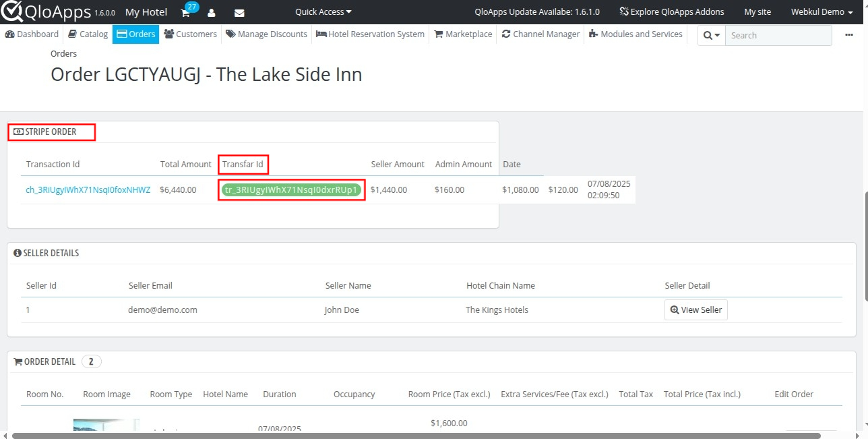Click the room image thumbnail
This screenshot has width=868, height=439.
pyautogui.click(x=106, y=426)
